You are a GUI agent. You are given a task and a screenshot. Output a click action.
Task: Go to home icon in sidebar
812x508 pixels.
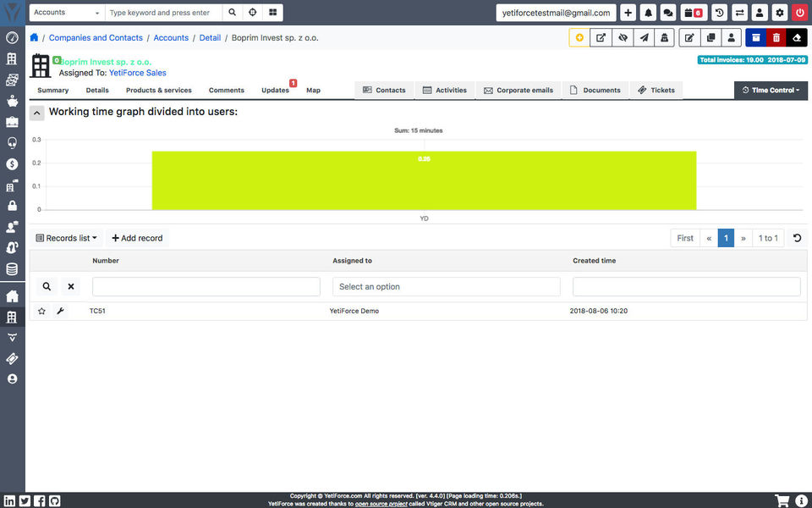pos(12,296)
